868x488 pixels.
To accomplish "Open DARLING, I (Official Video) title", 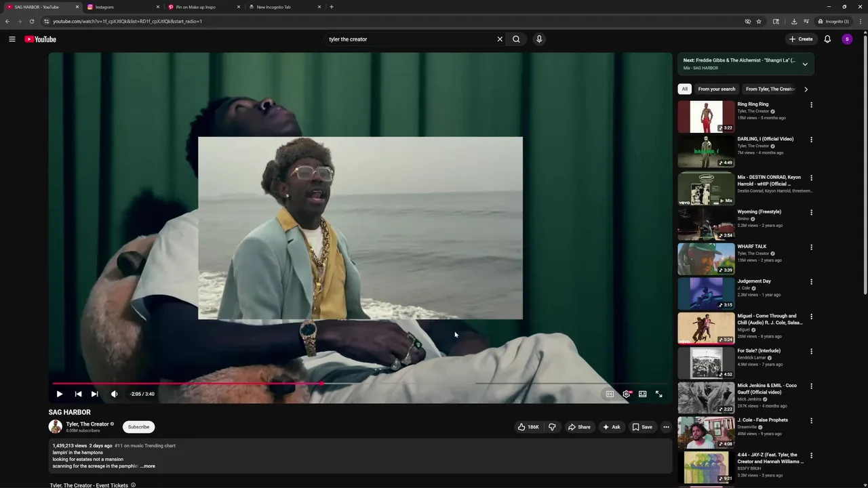I will (765, 139).
